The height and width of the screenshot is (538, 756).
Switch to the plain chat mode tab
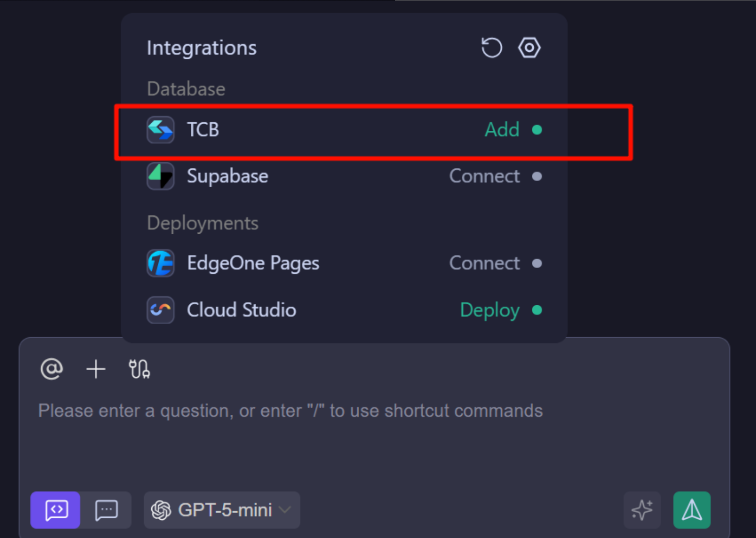tap(107, 510)
